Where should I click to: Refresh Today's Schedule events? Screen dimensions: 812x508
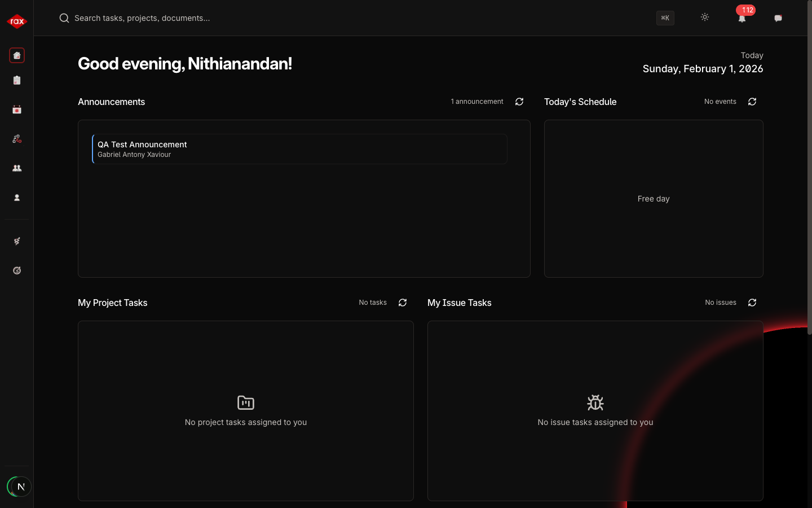coord(752,102)
